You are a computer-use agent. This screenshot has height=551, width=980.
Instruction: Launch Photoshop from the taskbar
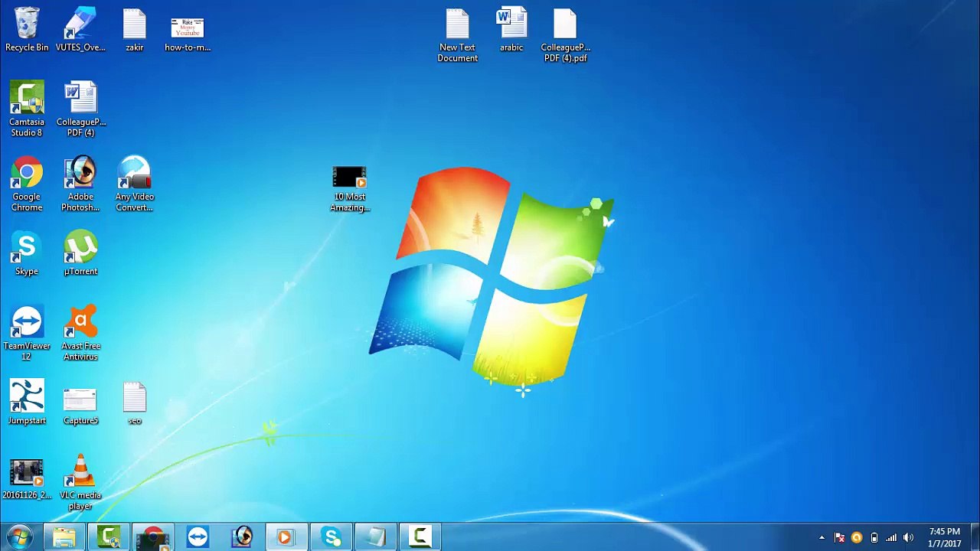coord(242,537)
